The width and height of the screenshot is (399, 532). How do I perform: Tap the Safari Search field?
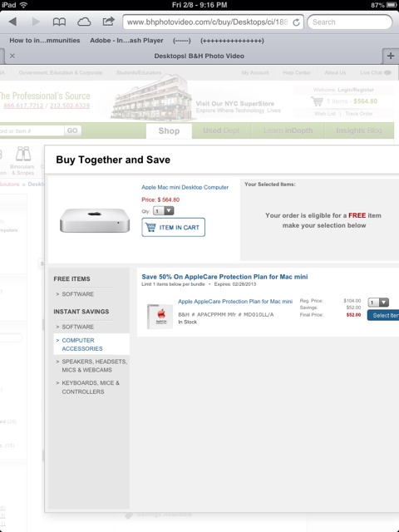point(350,22)
